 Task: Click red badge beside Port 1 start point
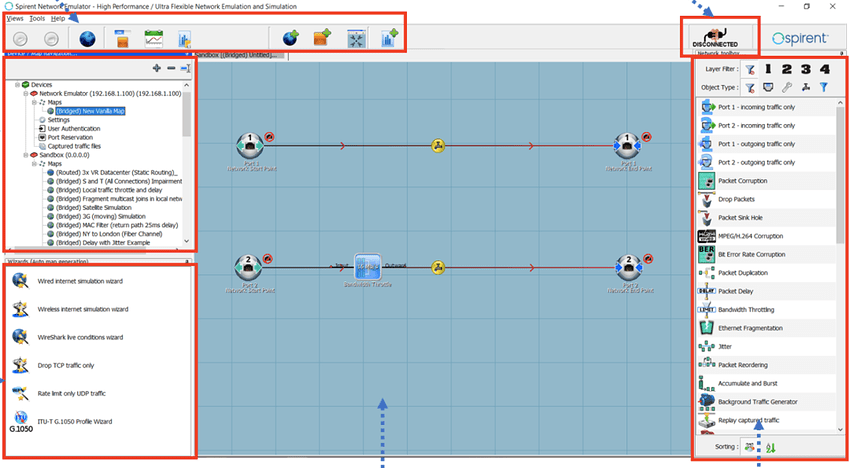coord(269,137)
